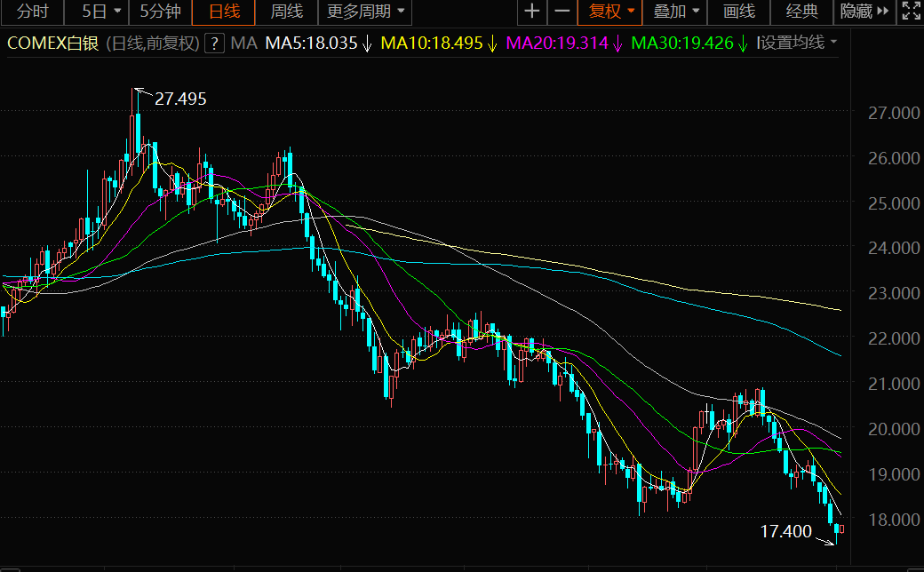Image resolution: width=924 pixels, height=572 pixels.
Task: Click the 27.495 high price marker
Action: [x=179, y=99]
